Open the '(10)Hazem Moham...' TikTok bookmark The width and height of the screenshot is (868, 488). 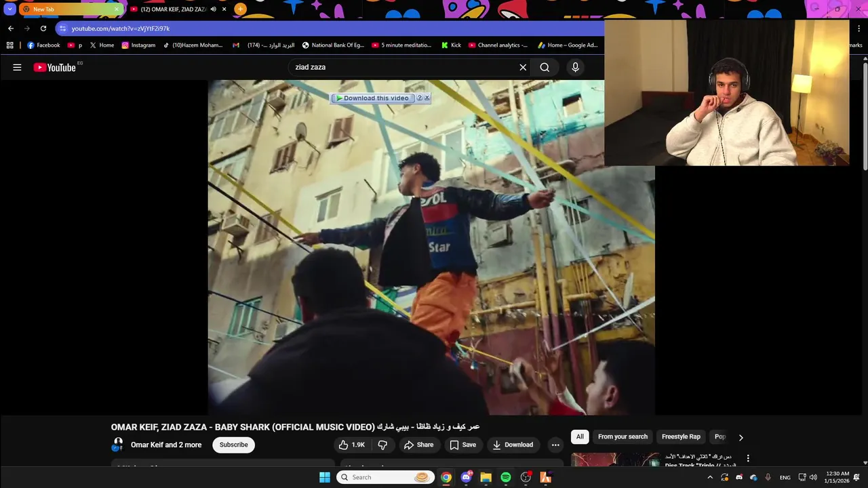(193, 45)
